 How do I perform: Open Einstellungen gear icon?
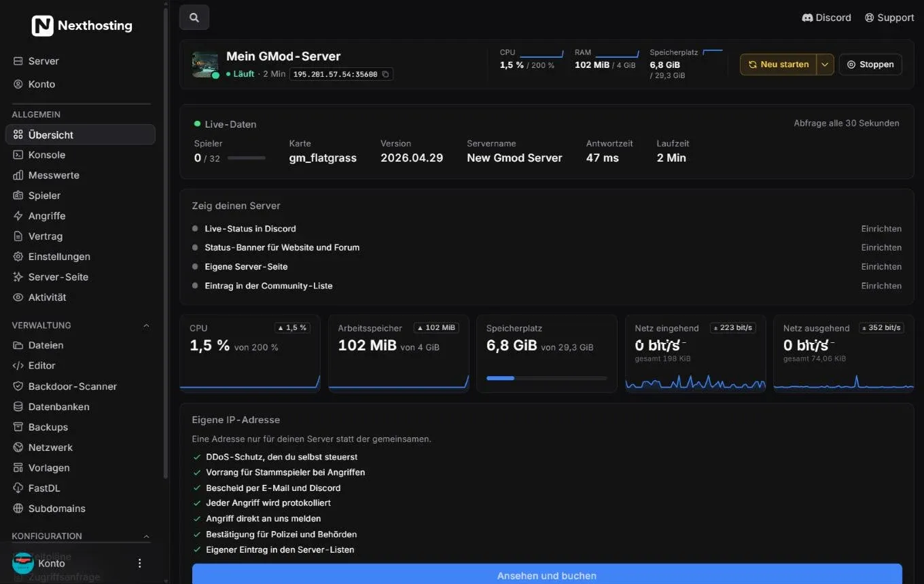point(18,257)
